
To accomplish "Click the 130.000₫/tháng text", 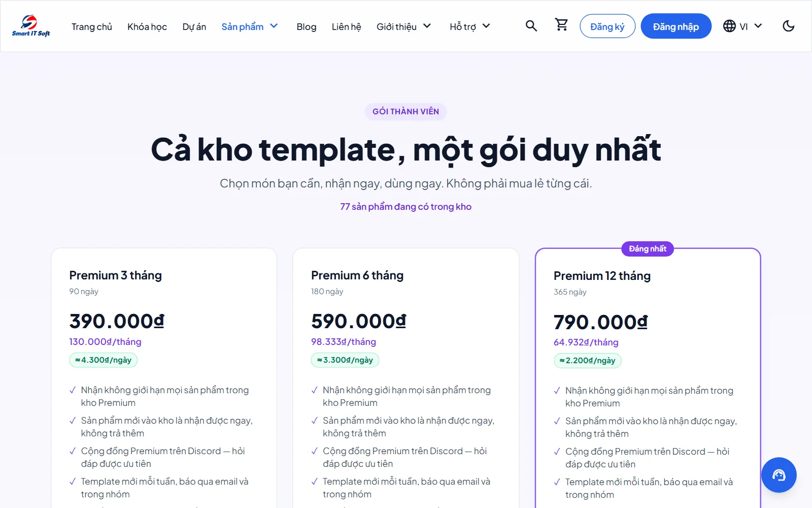I will 106,342.
